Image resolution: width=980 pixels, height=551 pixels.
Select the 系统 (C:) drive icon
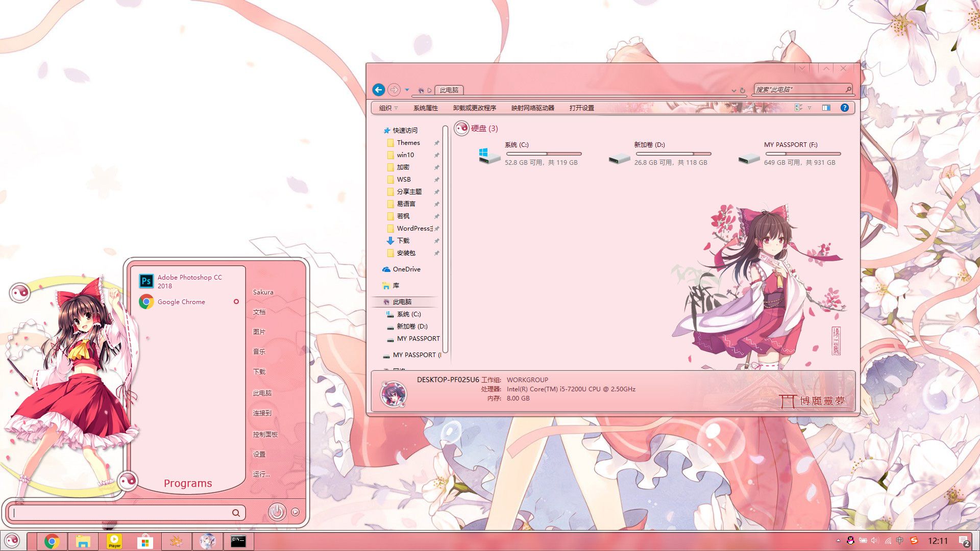(x=489, y=156)
